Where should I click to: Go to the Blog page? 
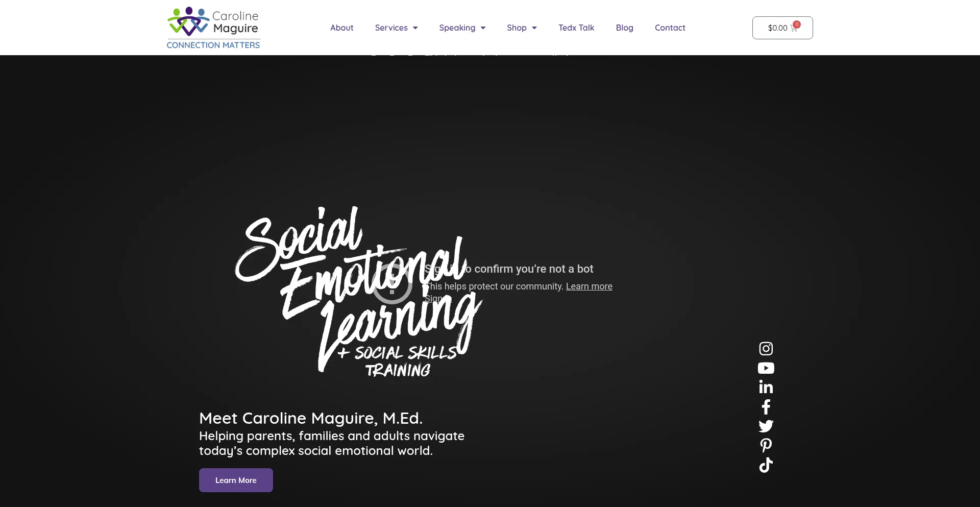(624, 28)
